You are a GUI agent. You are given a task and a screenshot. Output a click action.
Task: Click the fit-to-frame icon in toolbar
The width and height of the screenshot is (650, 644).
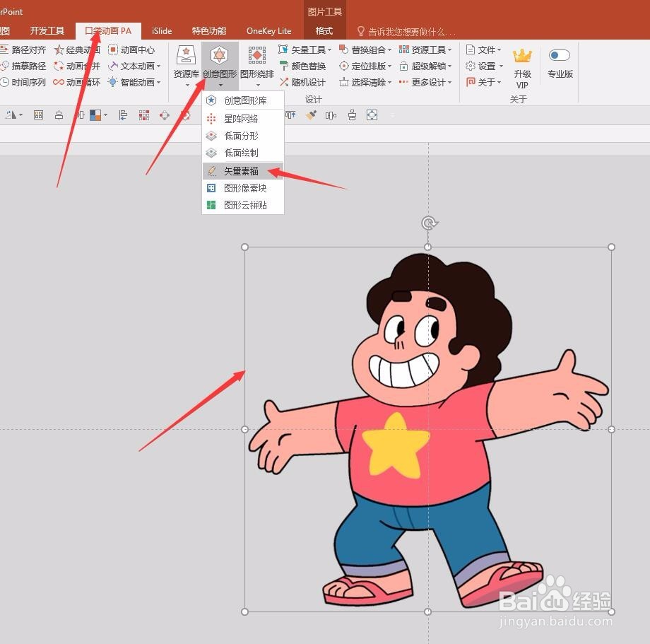[372, 115]
